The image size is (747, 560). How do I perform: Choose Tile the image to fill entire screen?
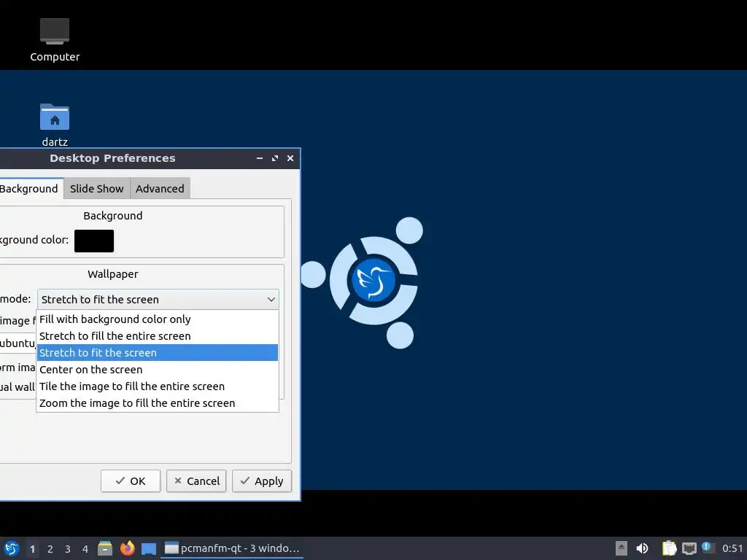click(158, 386)
